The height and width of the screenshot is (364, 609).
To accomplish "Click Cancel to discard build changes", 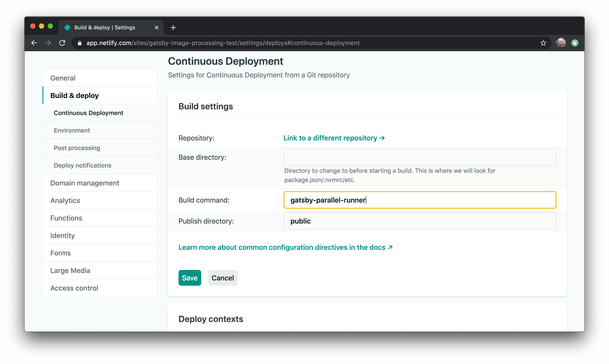I will [223, 278].
